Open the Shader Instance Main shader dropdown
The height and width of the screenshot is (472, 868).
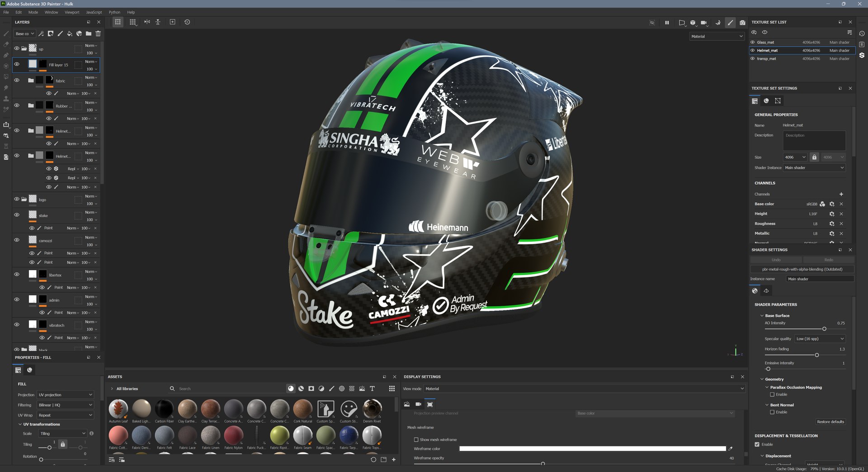[814, 167]
